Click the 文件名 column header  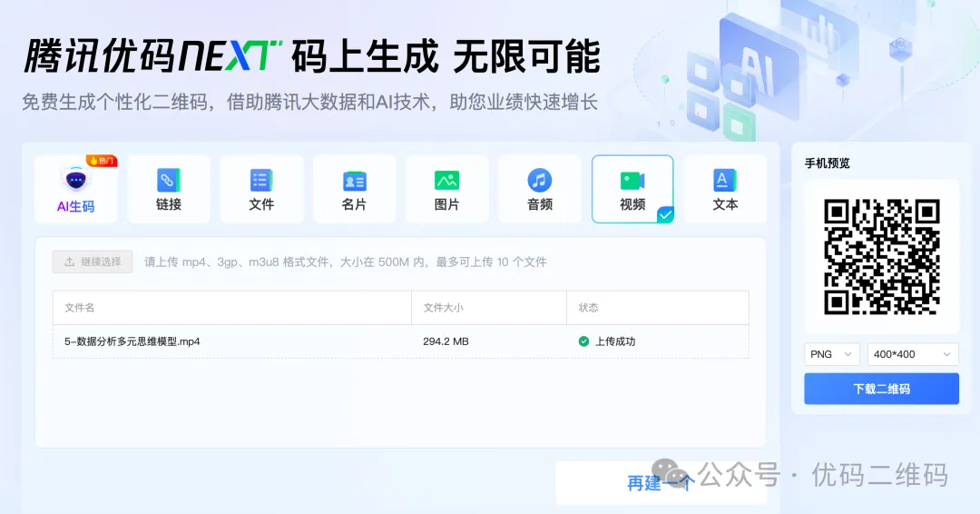tap(79, 308)
